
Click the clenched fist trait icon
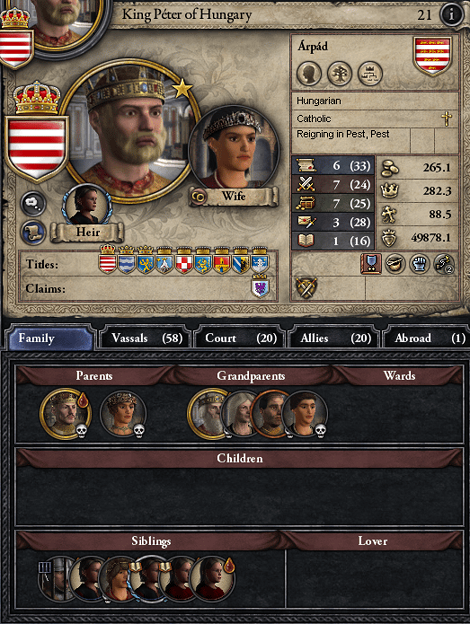click(419, 264)
